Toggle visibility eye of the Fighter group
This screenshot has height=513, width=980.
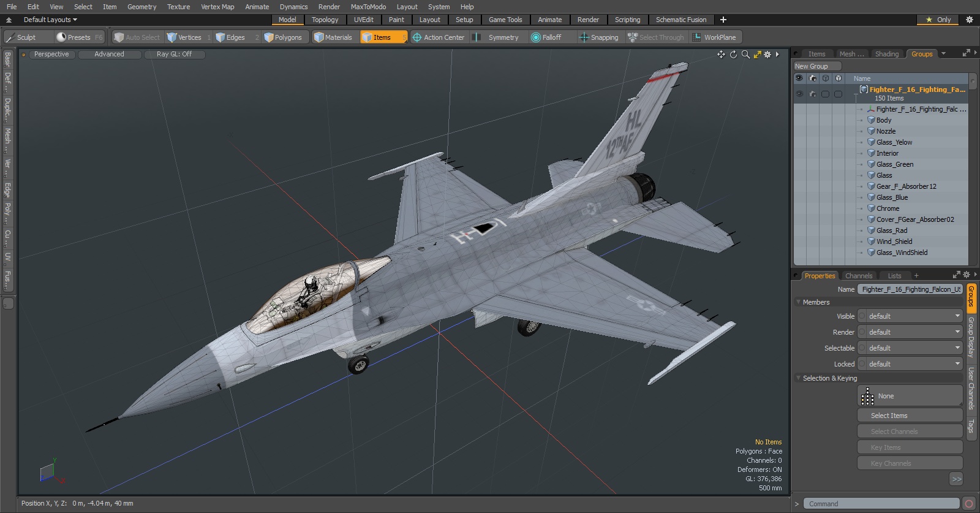(799, 94)
